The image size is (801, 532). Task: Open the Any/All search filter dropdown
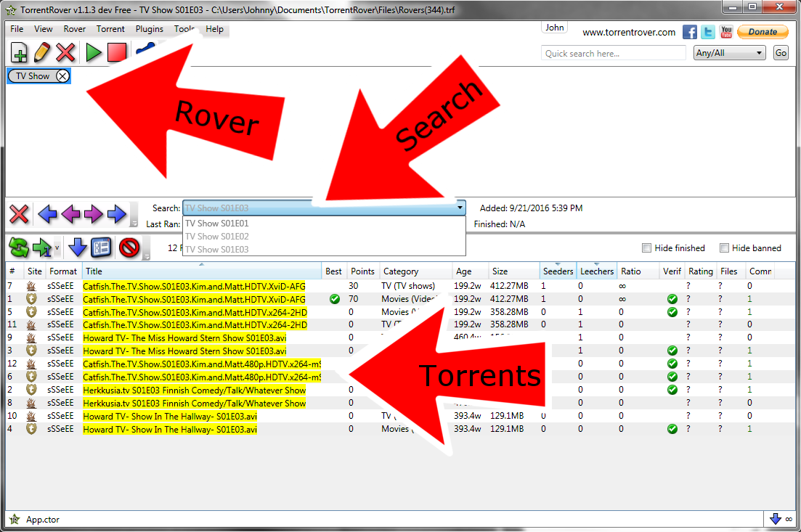click(730, 53)
